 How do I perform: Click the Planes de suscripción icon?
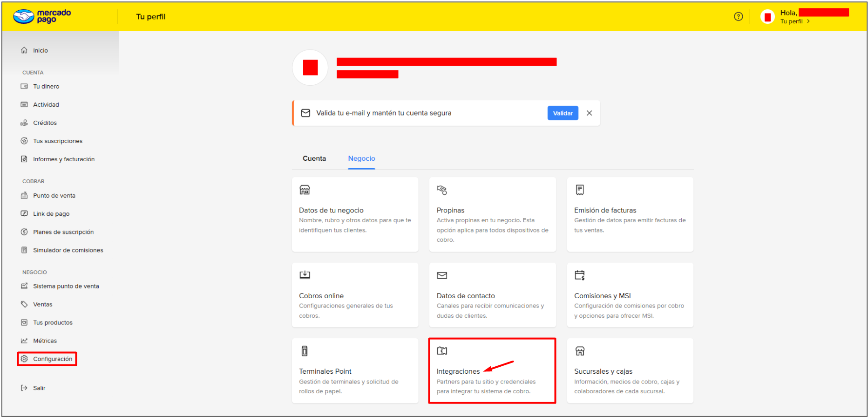[x=24, y=232]
